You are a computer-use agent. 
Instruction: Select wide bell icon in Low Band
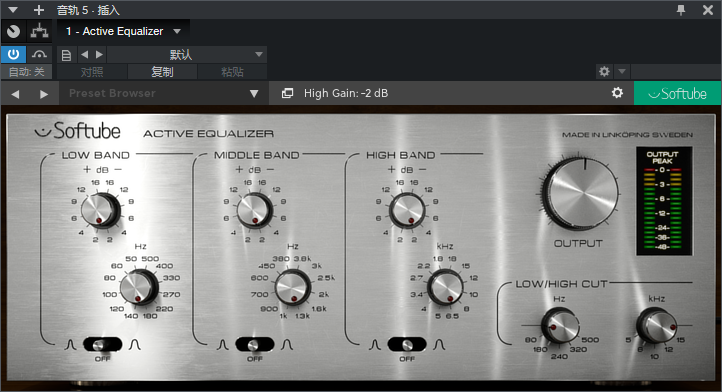pyautogui.click(x=135, y=345)
